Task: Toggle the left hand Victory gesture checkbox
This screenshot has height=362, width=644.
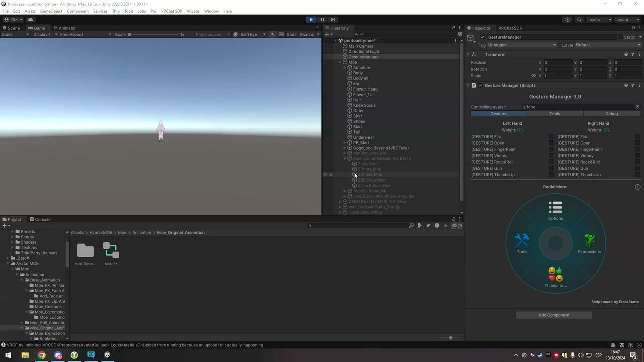Action: click(551, 156)
